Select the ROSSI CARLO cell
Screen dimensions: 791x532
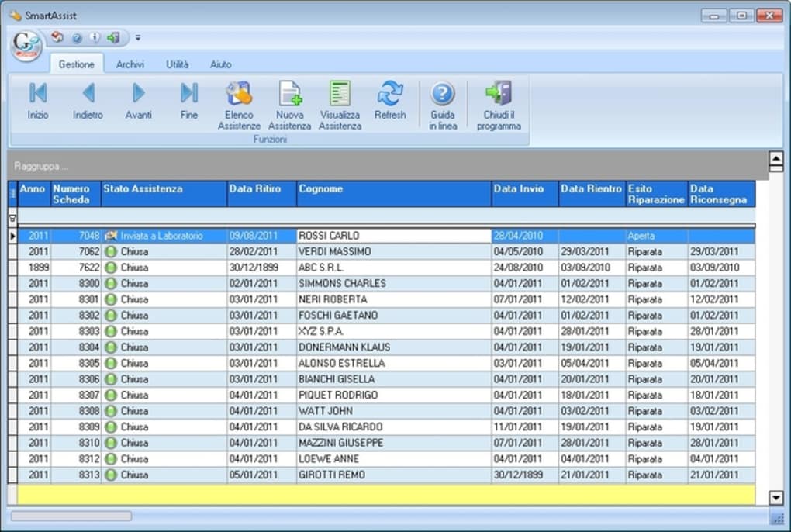(394, 236)
